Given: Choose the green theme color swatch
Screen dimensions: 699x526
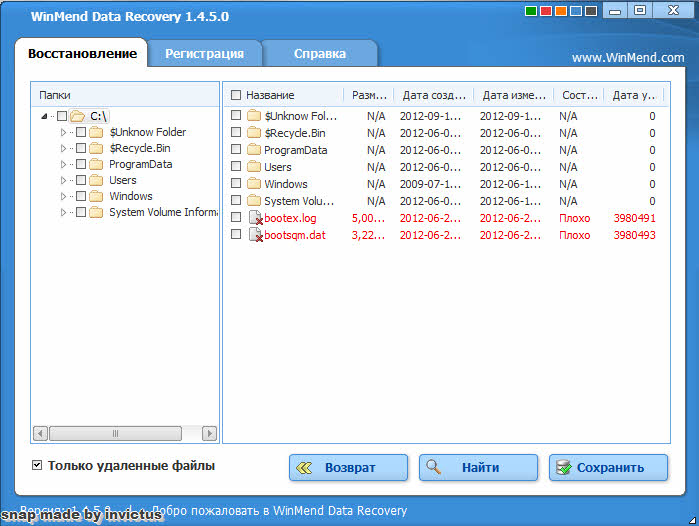Looking at the screenshot, I should [531, 11].
